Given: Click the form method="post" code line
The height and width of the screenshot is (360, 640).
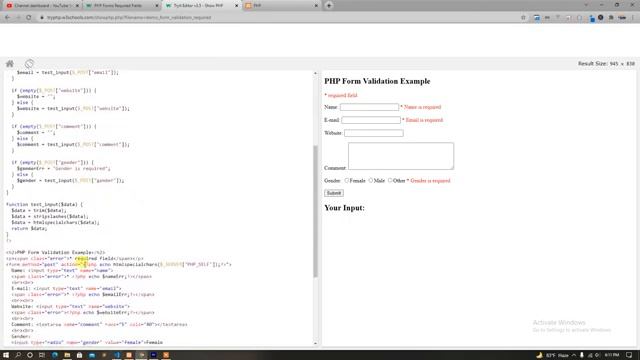Looking at the screenshot, I should [119, 264].
